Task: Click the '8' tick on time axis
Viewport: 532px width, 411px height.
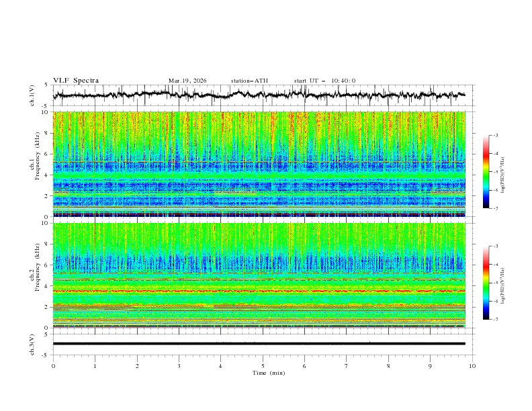Action: coord(388,366)
